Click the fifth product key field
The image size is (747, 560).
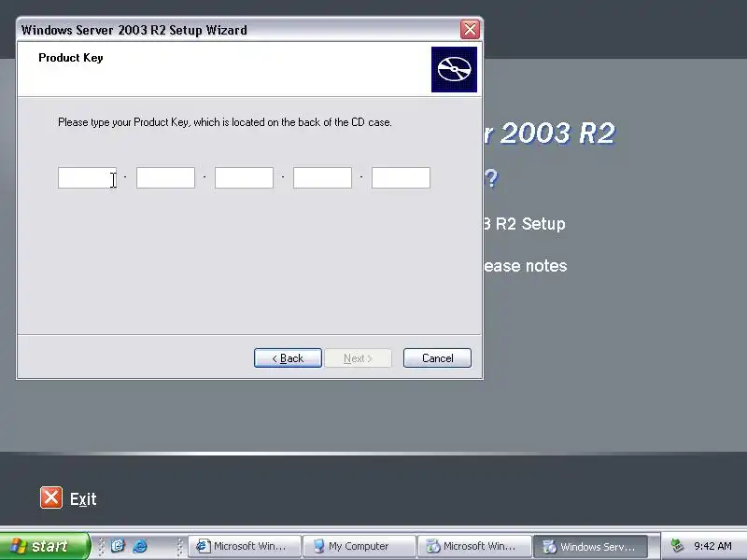coord(401,177)
